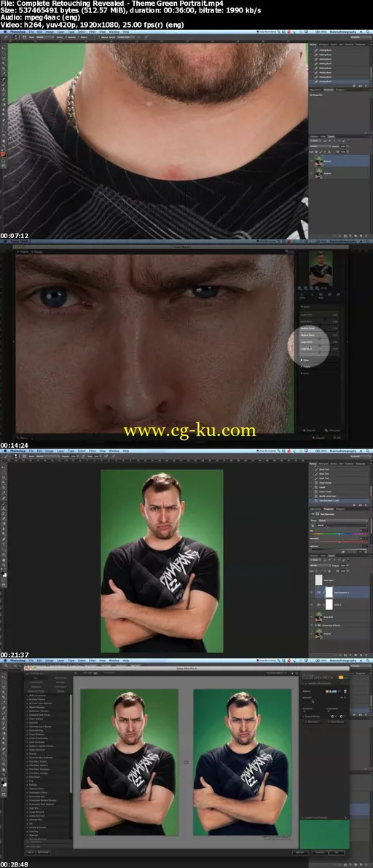Open the Window menu in 00:28:48 frame

click(114, 660)
